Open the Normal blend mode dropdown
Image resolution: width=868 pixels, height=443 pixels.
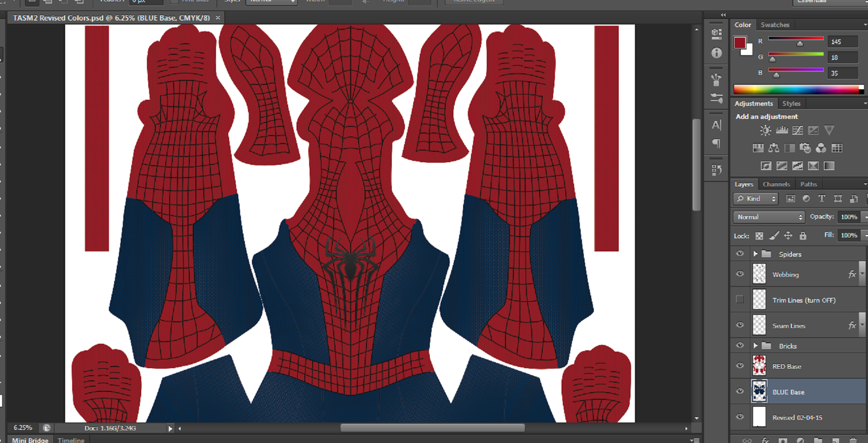point(769,217)
